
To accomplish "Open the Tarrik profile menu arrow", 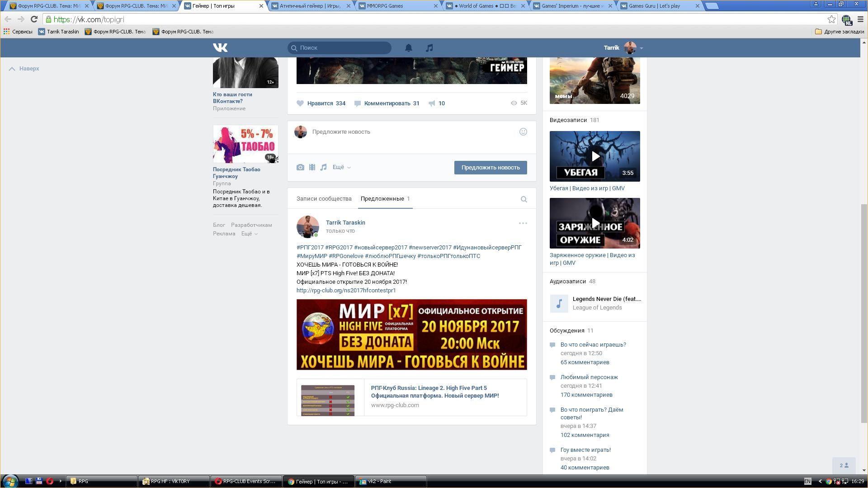I will pos(641,48).
